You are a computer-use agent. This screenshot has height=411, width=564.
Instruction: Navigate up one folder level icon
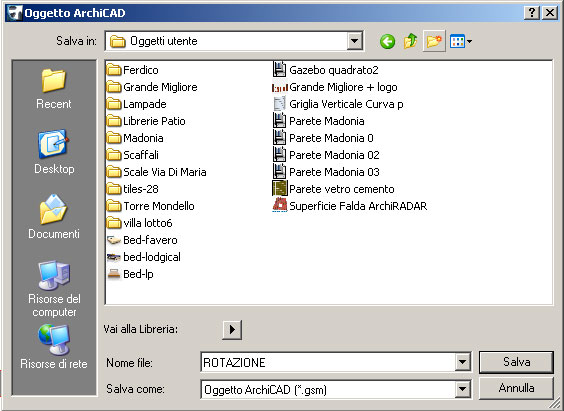tap(410, 41)
